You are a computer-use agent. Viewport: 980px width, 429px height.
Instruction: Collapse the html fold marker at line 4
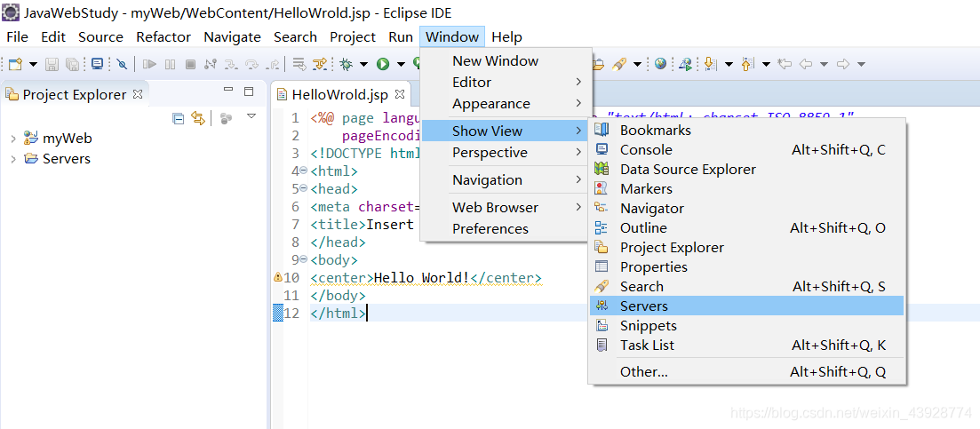(x=304, y=171)
